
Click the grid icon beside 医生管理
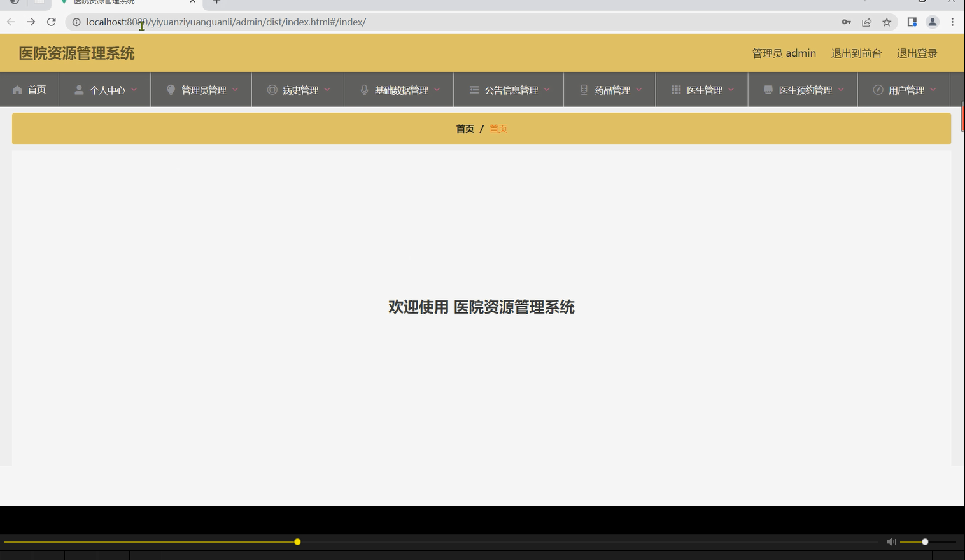pos(676,90)
